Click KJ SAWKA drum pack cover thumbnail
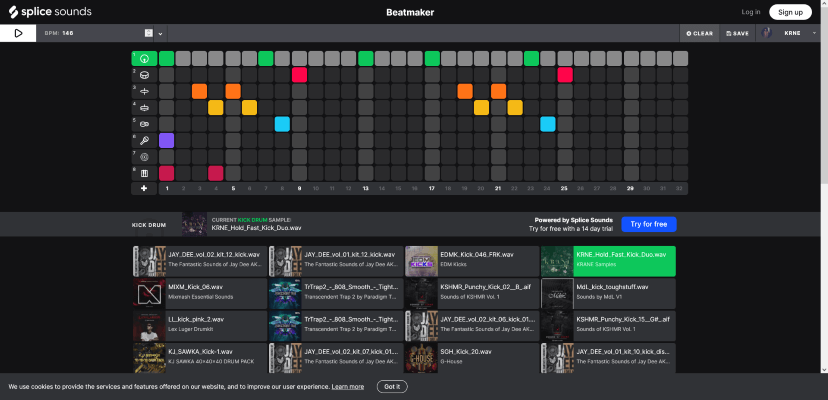Viewport: 828px width, 400px height. point(149,358)
